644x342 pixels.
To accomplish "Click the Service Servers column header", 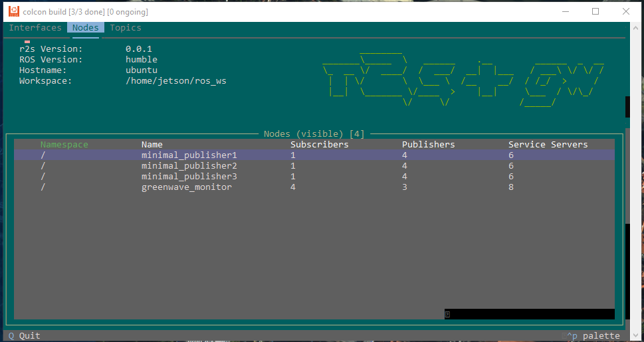I will point(548,144).
